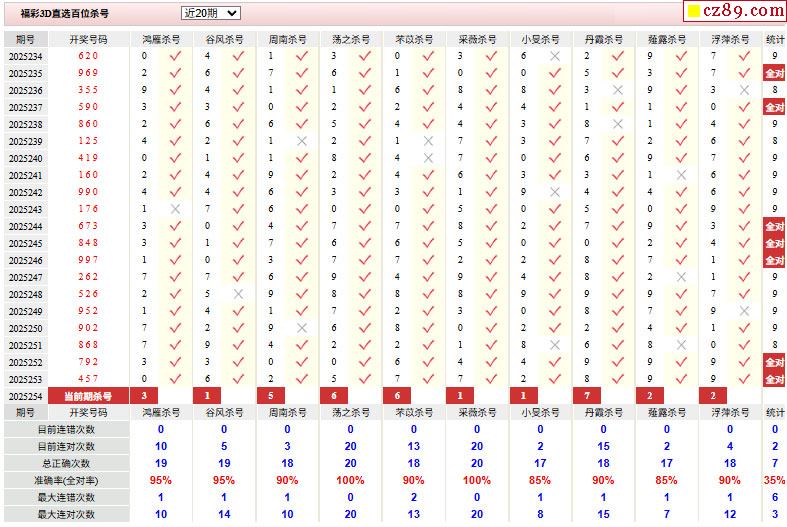The height and width of the screenshot is (527, 787).
Task: Click the gray cross for 周南 in row 2025239
Action: click(302, 141)
